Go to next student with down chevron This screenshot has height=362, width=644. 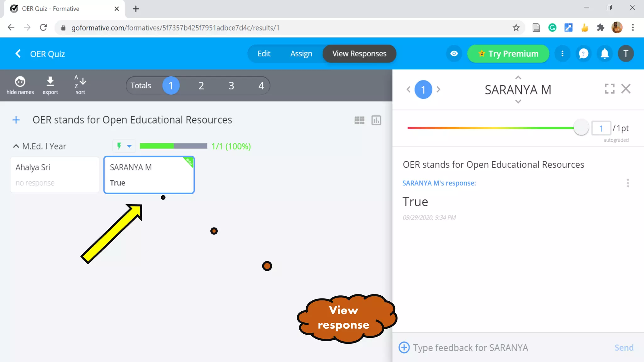tap(518, 102)
